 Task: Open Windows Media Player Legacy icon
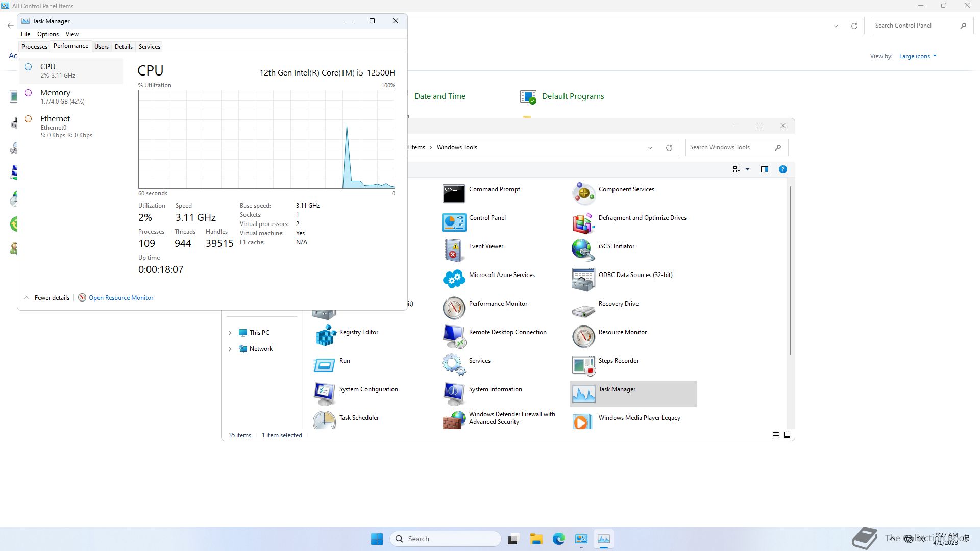[583, 420]
